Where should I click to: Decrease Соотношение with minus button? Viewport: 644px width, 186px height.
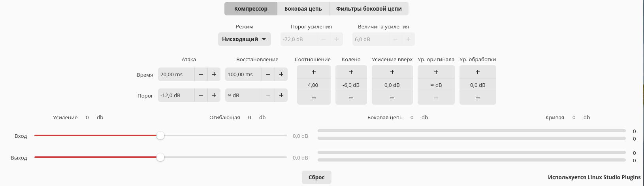(x=314, y=98)
